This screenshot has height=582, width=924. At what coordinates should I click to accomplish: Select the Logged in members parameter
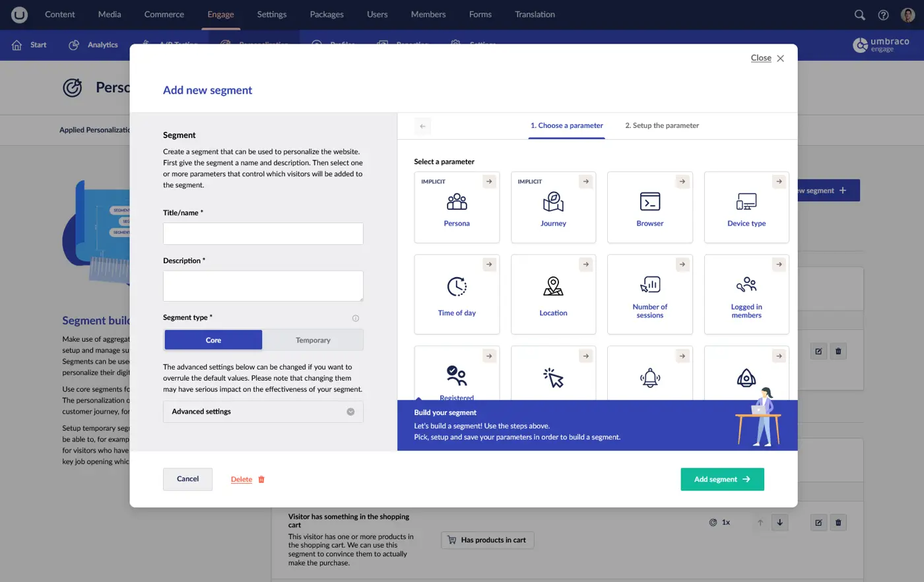coord(746,294)
